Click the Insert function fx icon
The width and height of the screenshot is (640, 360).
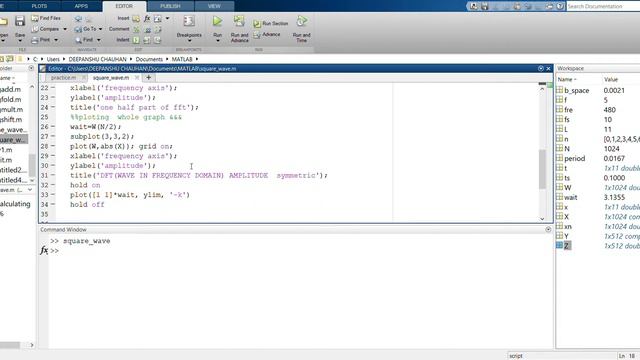pyautogui.click(x=147, y=19)
